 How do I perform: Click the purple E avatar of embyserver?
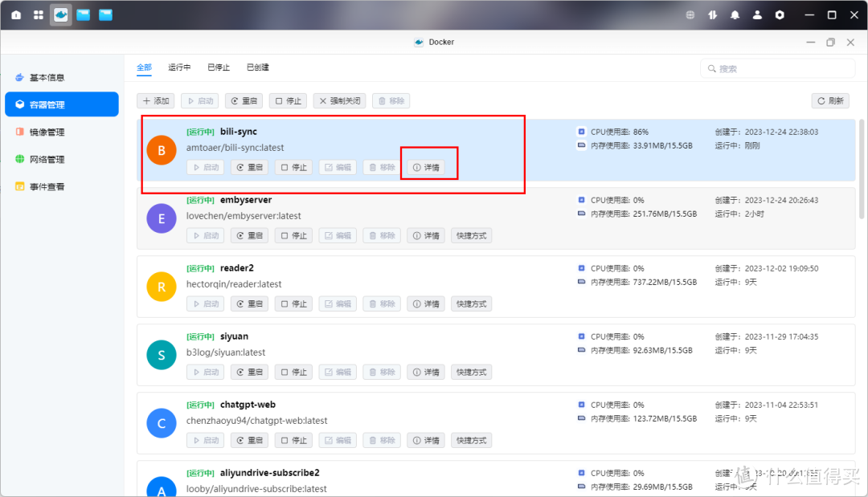point(161,218)
